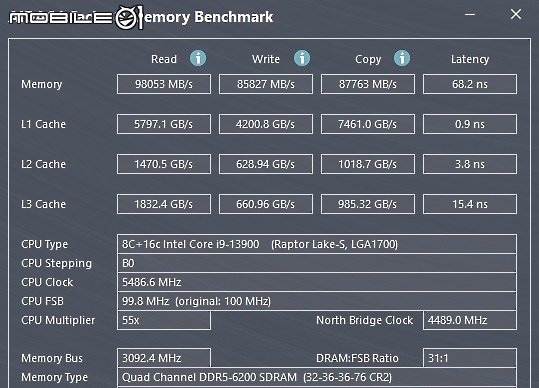
Task: Click the L3 Cache Copy 985.32 GB/s field
Action: coord(368,204)
